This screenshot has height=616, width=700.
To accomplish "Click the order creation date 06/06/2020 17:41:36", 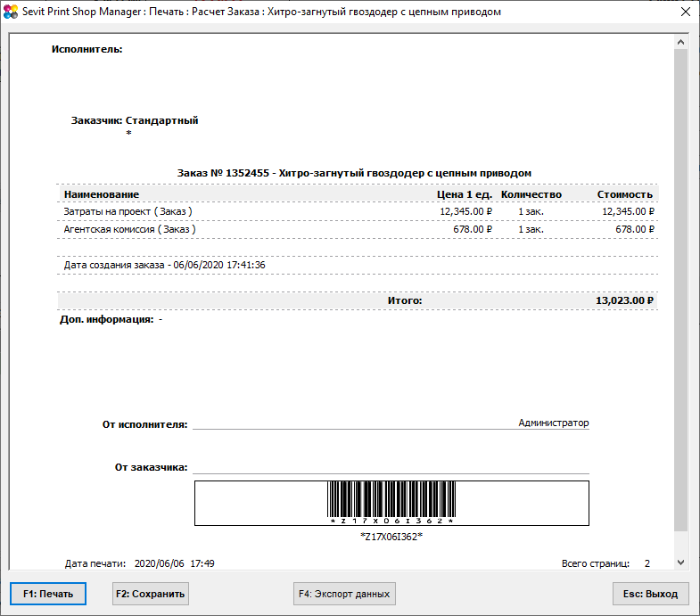I will (x=219, y=265).
